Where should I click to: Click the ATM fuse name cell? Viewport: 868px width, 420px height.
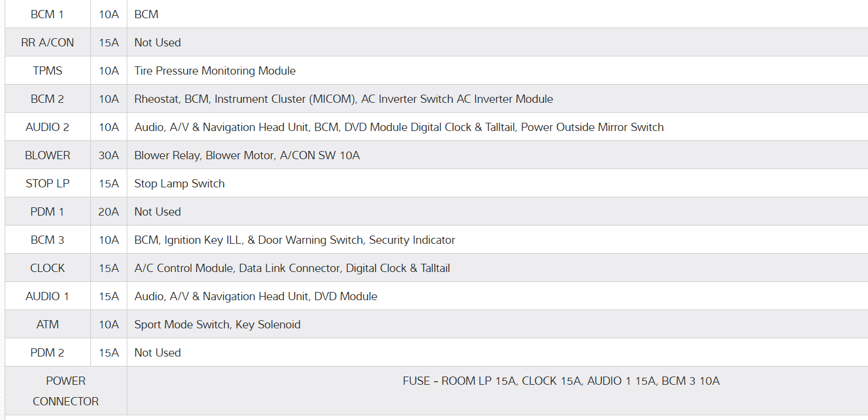pos(48,324)
